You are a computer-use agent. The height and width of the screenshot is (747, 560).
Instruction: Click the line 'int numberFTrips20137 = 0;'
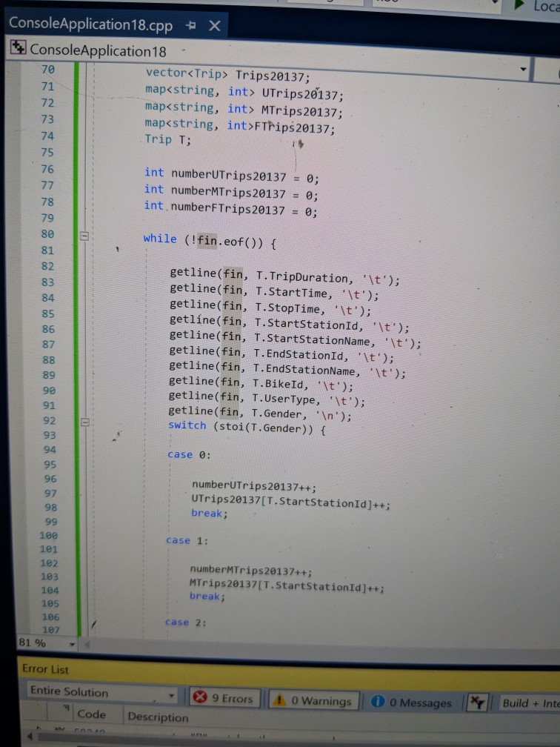click(x=230, y=208)
